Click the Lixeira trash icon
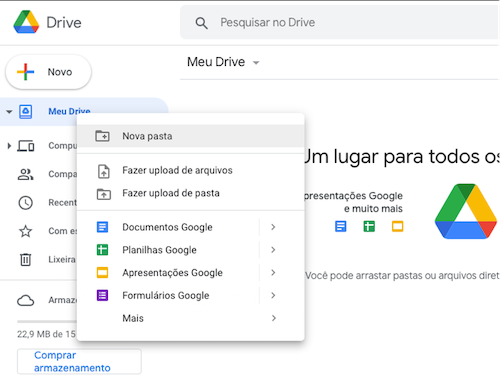The width and height of the screenshot is (500, 375). point(25,259)
